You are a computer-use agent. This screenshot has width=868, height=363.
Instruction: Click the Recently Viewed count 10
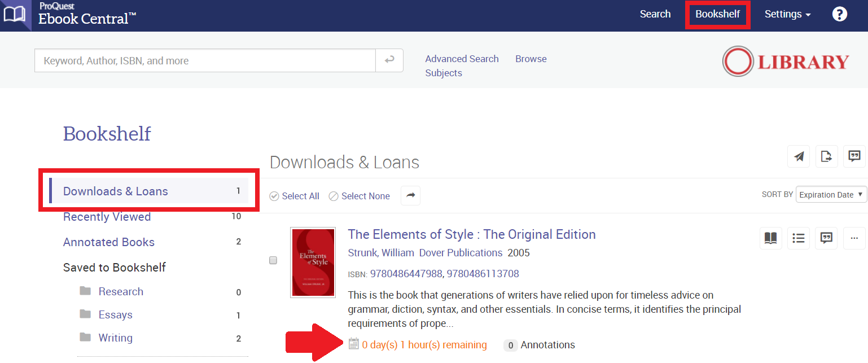point(236,216)
